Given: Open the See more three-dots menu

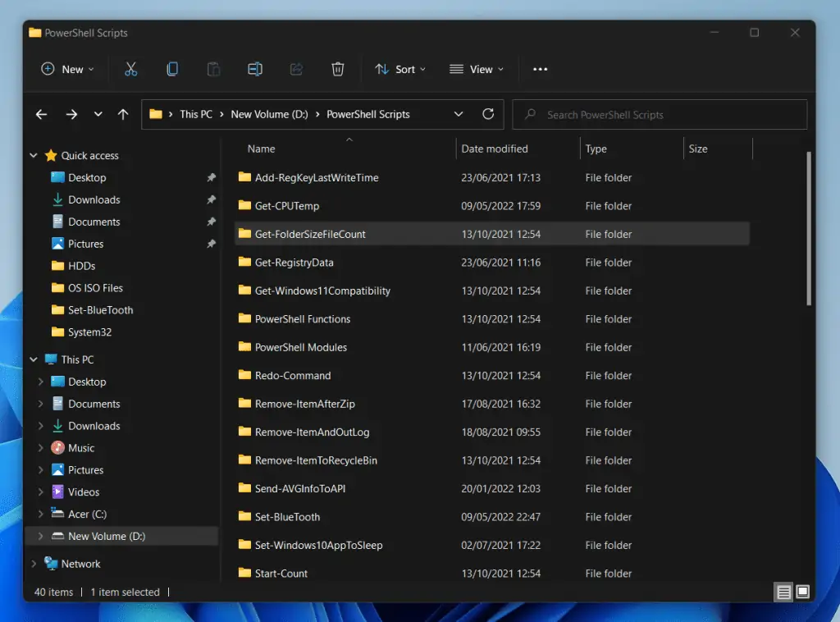Looking at the screenshot, I should coord(540,69).
